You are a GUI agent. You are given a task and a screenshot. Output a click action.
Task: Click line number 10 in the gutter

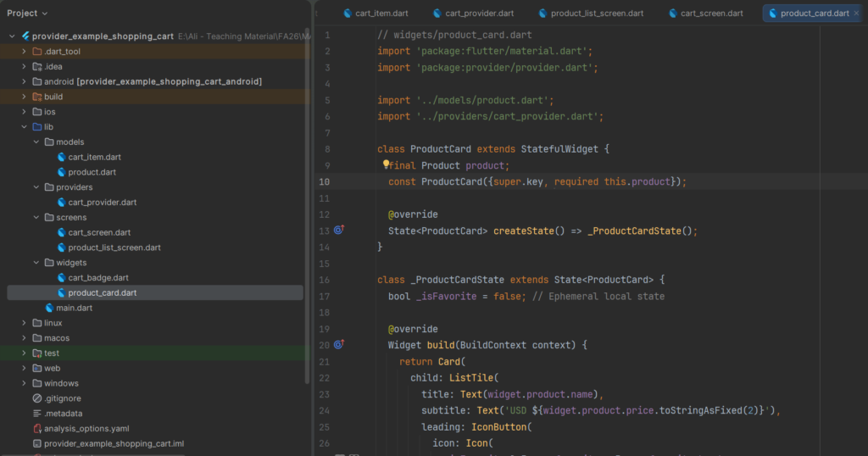pos(325,181)
